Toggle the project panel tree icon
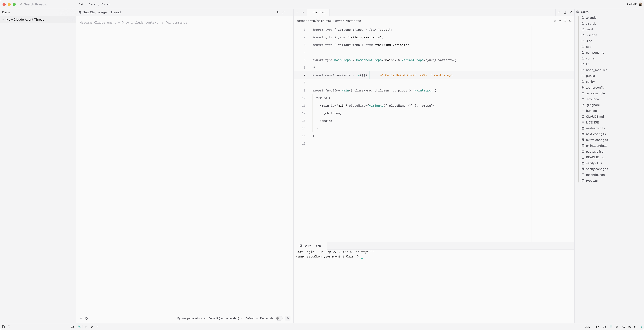This screenshot has height=330, width=644. click(x=641, y=326)
